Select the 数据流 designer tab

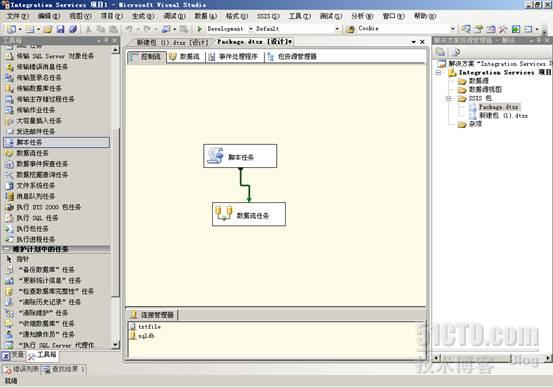pos(185,56)
